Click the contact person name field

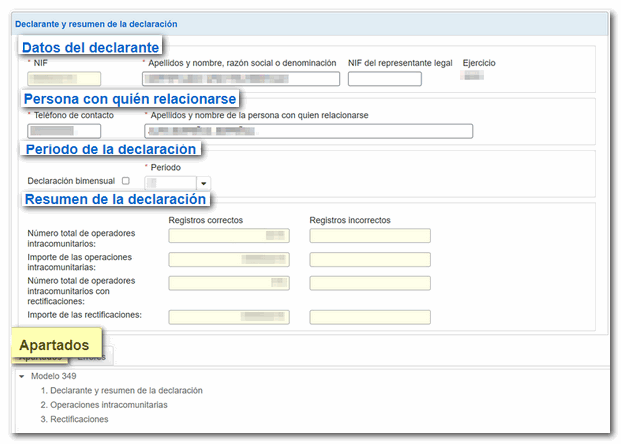pyautogui.click(x=307, y=131)
